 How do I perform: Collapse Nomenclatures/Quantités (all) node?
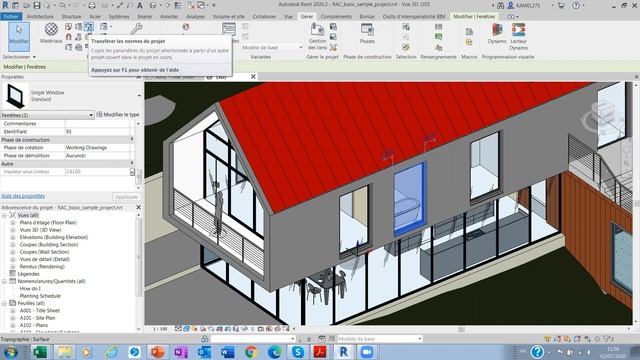click(4, 281)
